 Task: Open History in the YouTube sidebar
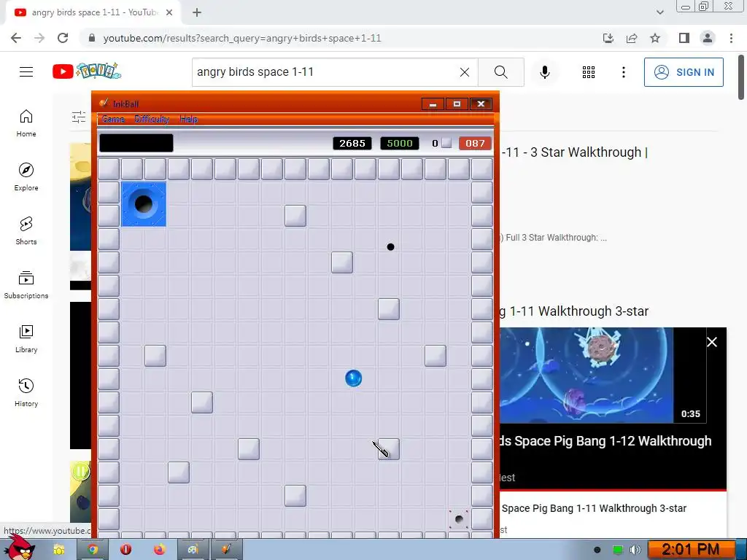pyautogui.click(x=26, y=393)
